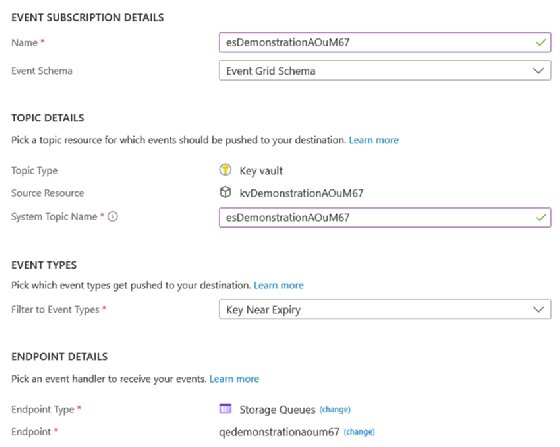Click the EVENT SUBSCRIPTION DETAILS heading
This screenshot has height=447, width=560.
tap(88, 17)
